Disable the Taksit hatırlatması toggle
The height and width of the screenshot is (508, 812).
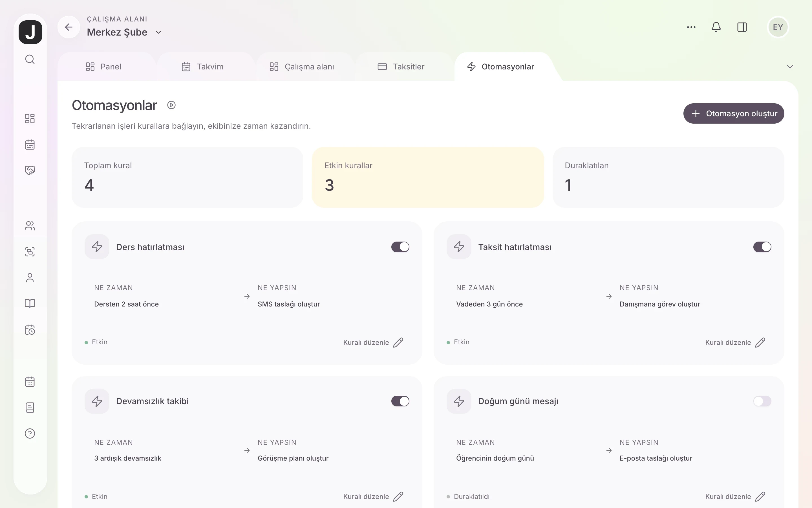(762, 247)
